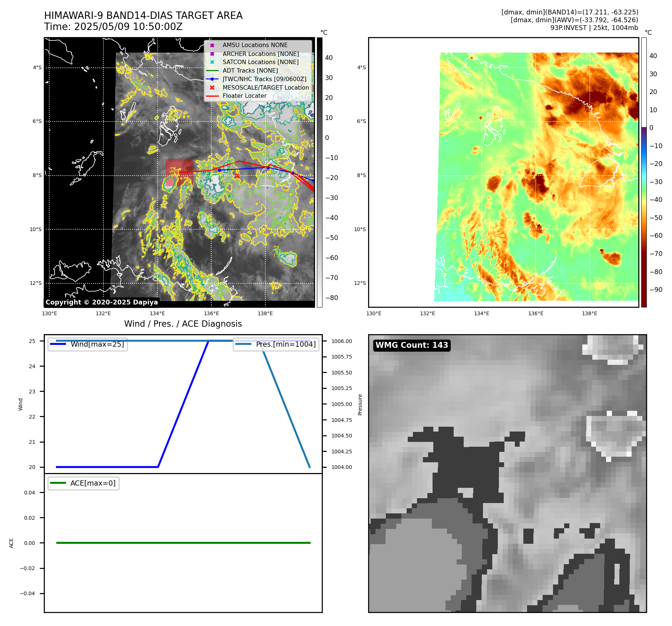Click the 1005.00 pressure axis tick label
672x626 pixels.
[x=342, y=404]
